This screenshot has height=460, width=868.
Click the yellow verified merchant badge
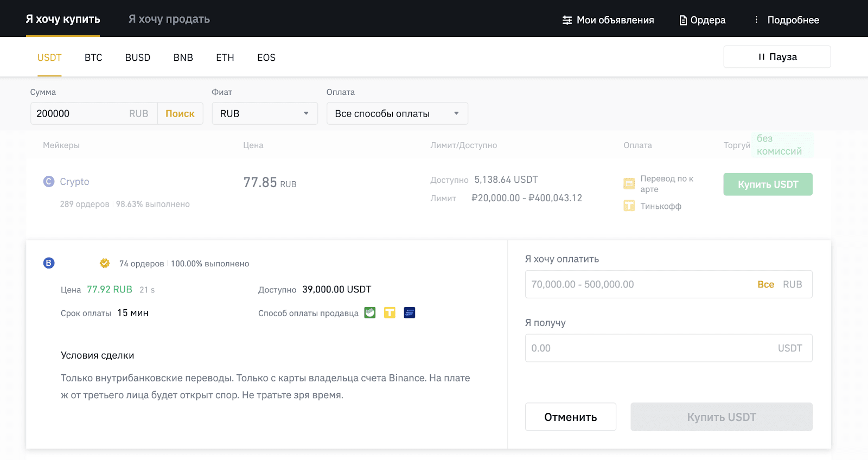tap(105, 263)
